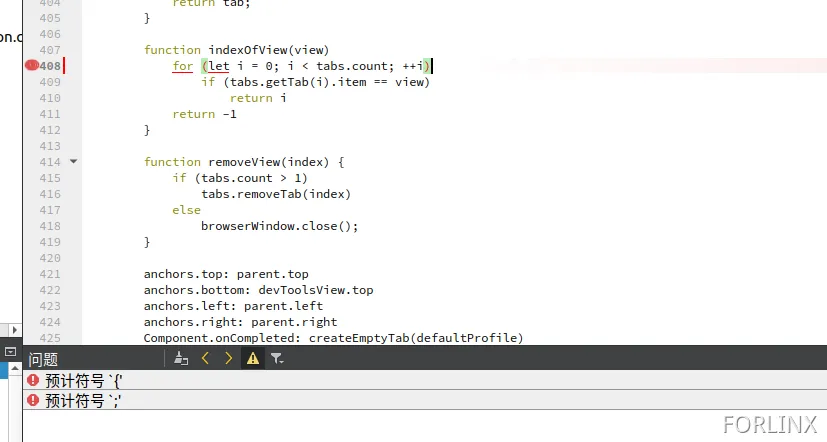827x442 pixels.
Task: Click line number 421 in the gutter
Action: pos(50,274)
